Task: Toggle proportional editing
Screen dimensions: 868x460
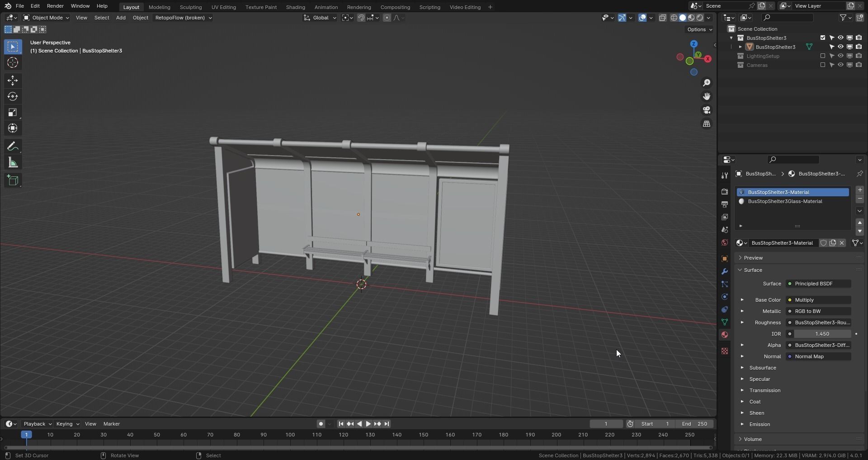Action: 387,18
